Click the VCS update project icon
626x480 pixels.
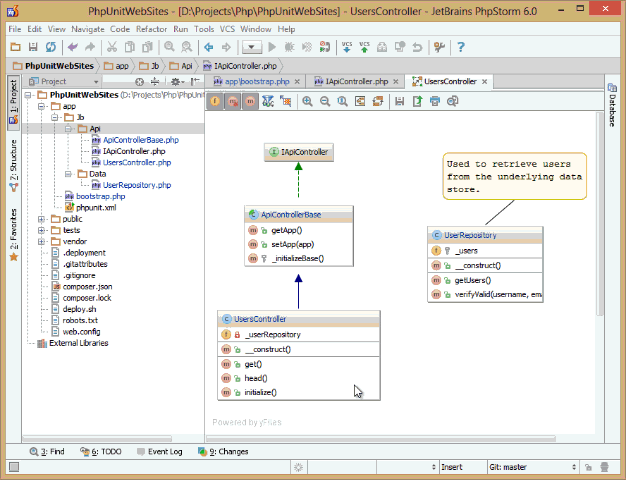347,47
